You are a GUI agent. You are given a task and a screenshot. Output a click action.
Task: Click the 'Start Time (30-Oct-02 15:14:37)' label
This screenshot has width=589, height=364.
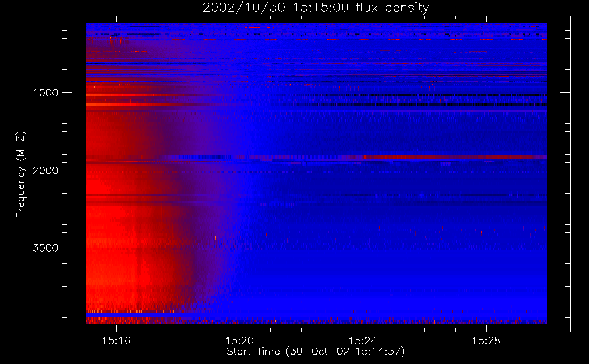point(316,352)
